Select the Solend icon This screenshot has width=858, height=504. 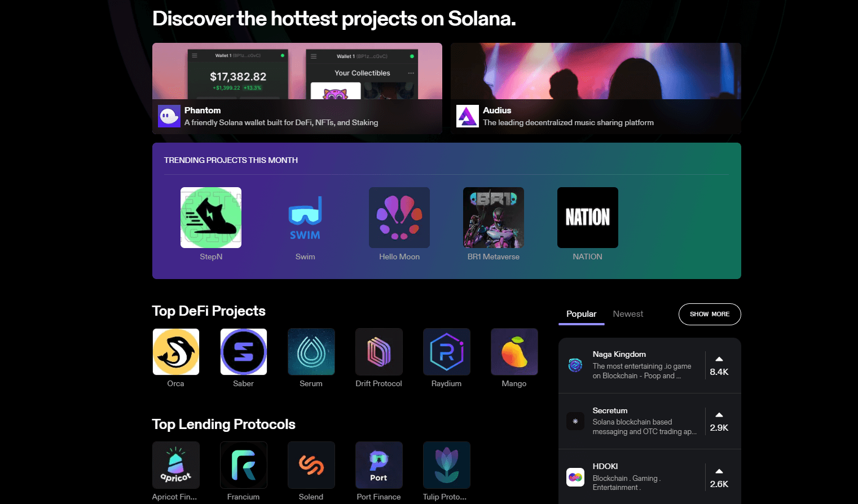coord(311,465)
